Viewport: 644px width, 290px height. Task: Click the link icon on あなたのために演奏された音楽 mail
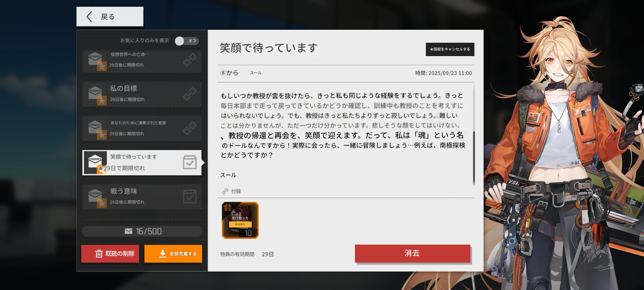[x=190, y=128]
